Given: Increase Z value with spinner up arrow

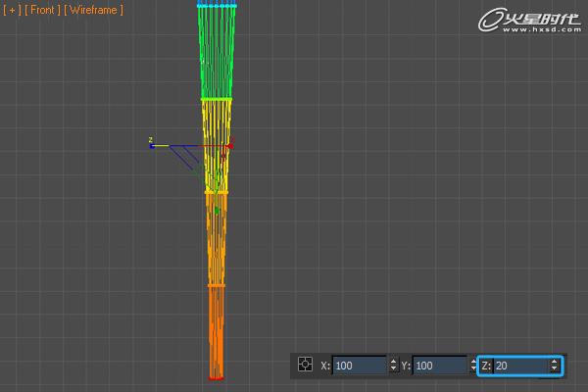Looking at the screenshot, I should click(x=555, y=362).
